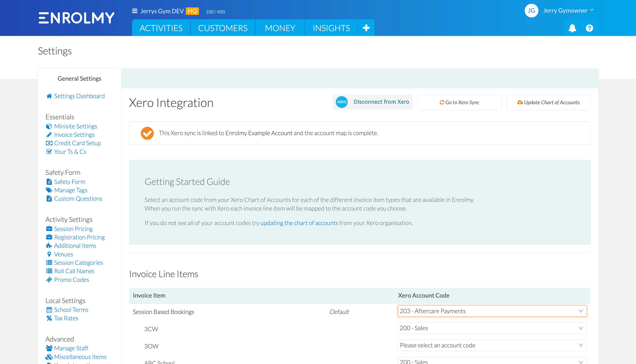Viewport: 636px width, 364px height.
Task: Click the calendar icon beside School Terms
Action: coord(49,310)
